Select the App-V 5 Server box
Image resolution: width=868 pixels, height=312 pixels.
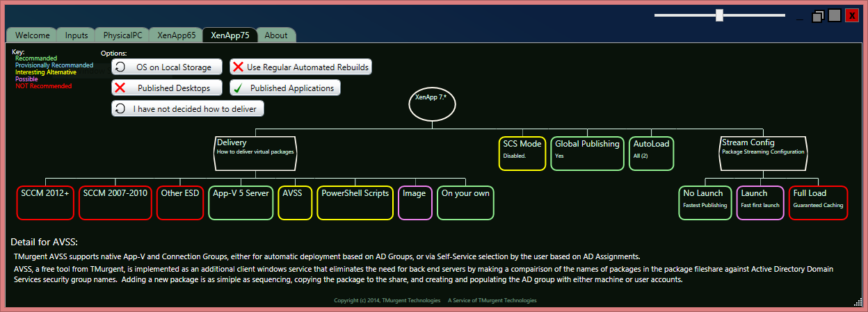point(241,203)
